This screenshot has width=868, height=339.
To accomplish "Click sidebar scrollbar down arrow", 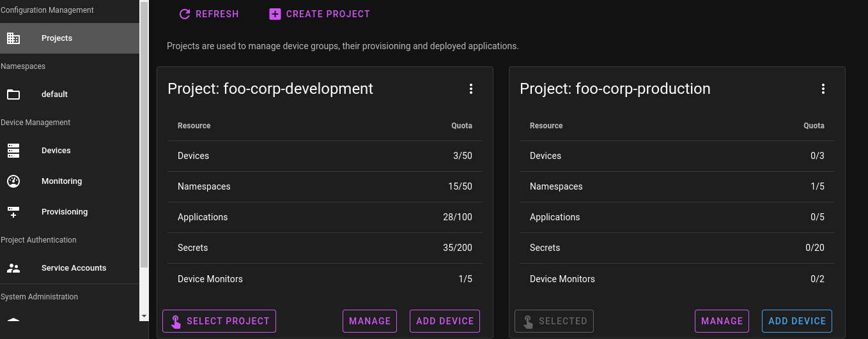I will coord(144,316).
